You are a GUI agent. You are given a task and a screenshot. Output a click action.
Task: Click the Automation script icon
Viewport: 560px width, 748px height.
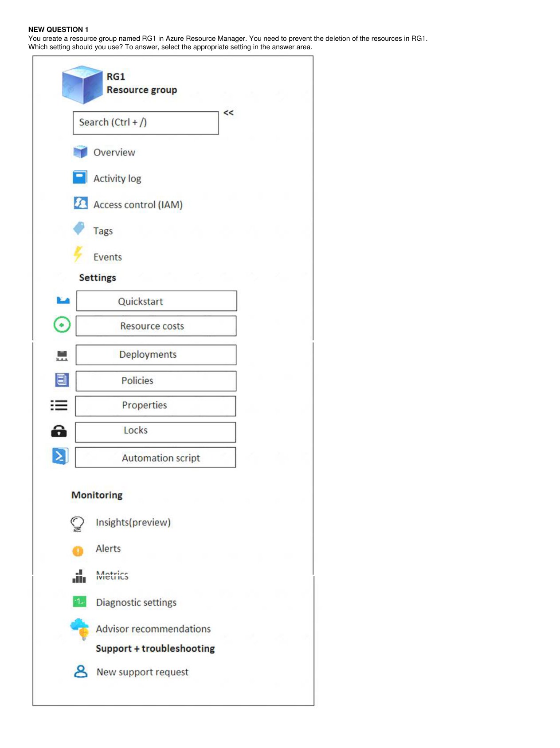click(60, 456)
